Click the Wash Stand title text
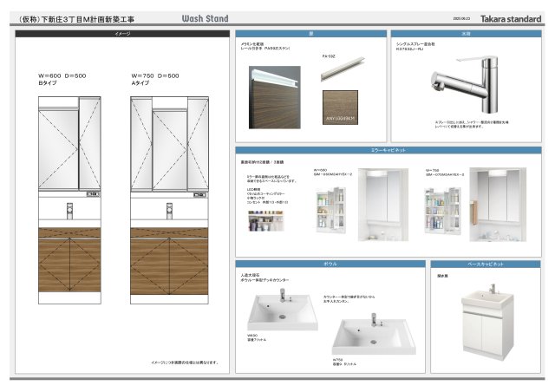 205,16
